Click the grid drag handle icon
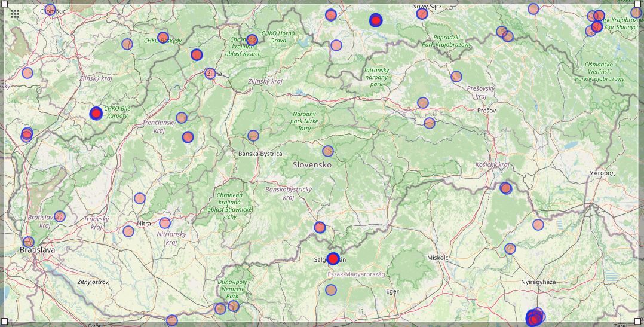Screen dimensions: 644x327 [x=15, y=14]
